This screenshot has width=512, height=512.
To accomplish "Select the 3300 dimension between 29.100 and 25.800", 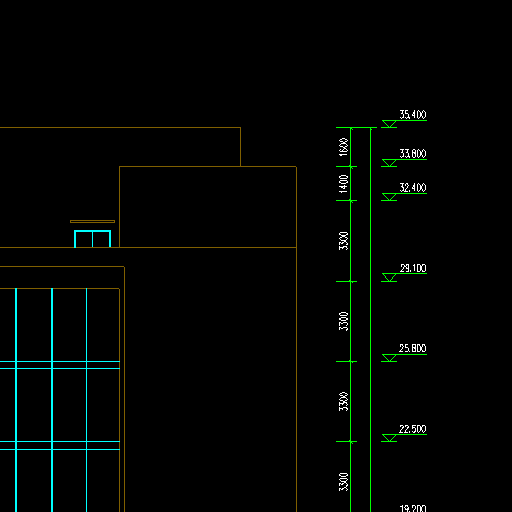I will click(343, 321).
